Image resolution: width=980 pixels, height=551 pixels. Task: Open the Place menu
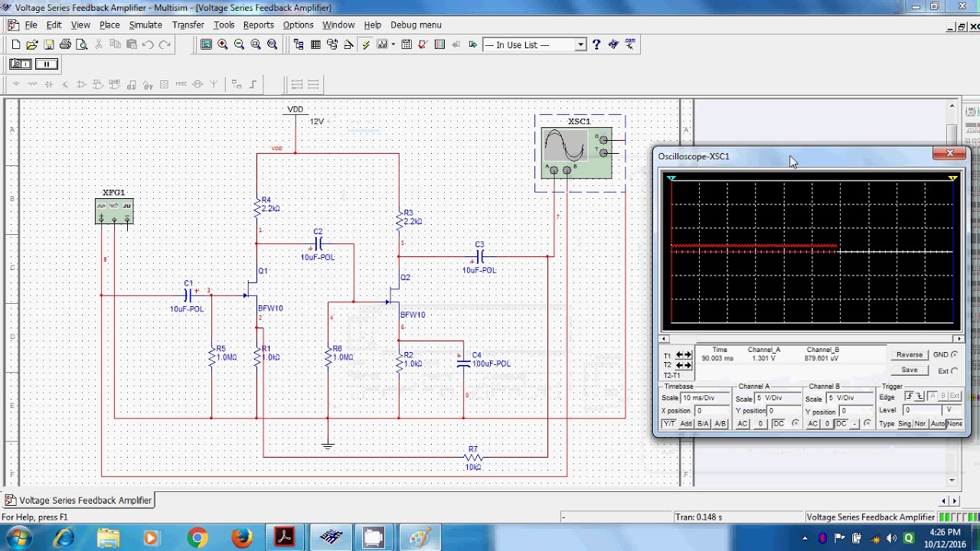click(109, 25)
